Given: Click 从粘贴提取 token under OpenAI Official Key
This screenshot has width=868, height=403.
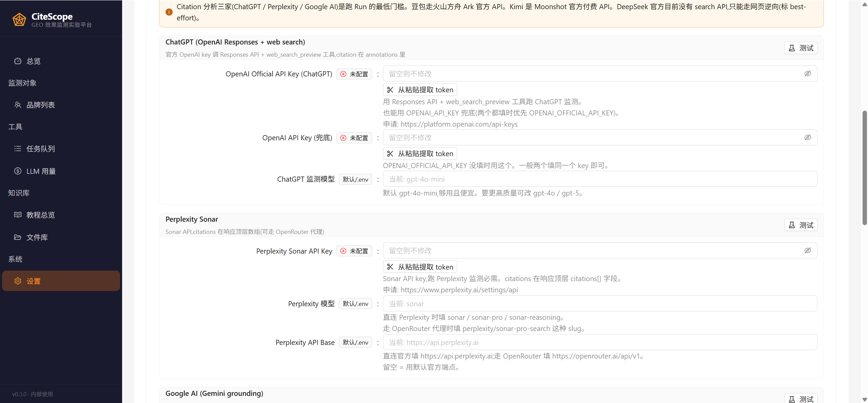Looking at the screenshot, I should [x=420, y=90].
